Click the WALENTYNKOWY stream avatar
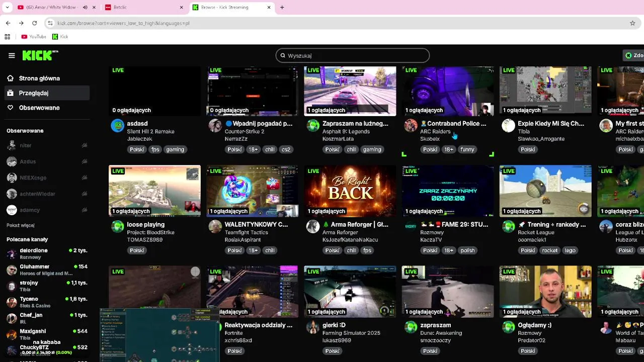This screenshot has height=362, width=644. (215, 227)
